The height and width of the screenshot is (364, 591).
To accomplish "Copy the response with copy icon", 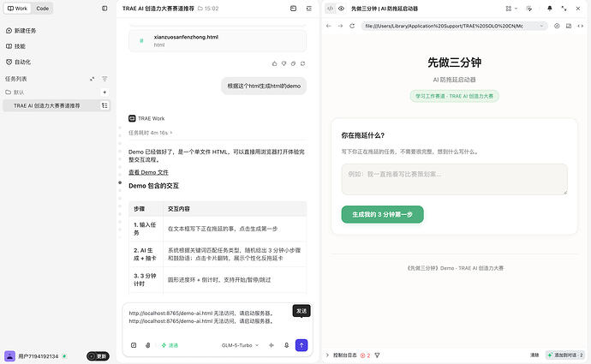I will [293, 63].
